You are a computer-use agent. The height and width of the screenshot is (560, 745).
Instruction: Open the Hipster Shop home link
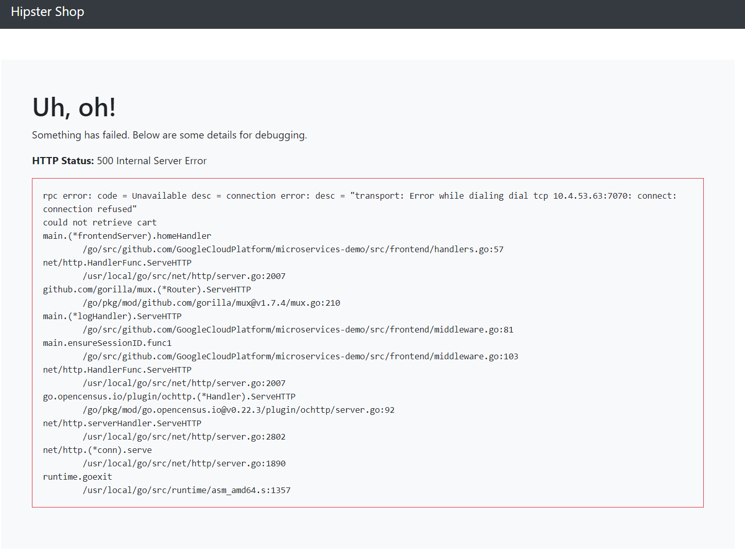tap(47, 12)
